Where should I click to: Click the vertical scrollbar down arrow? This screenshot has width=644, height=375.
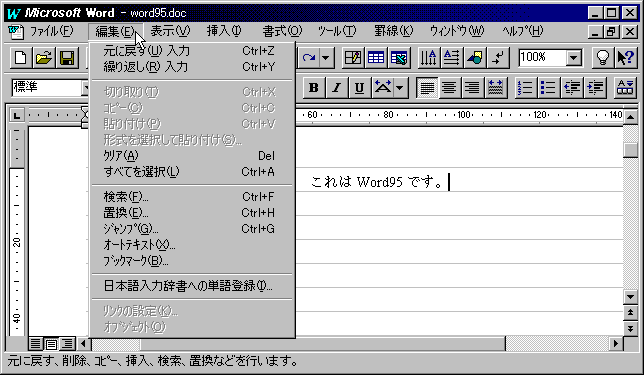pos(630,297)
